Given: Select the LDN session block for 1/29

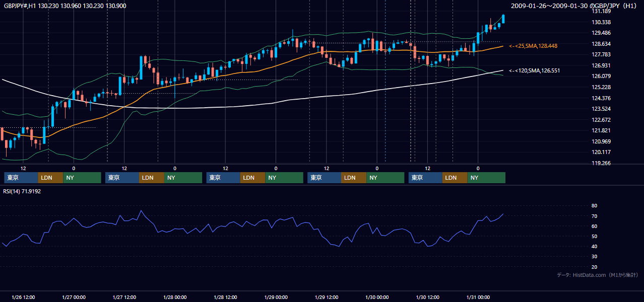Looking at the screenshot, I should click(354, 178).
